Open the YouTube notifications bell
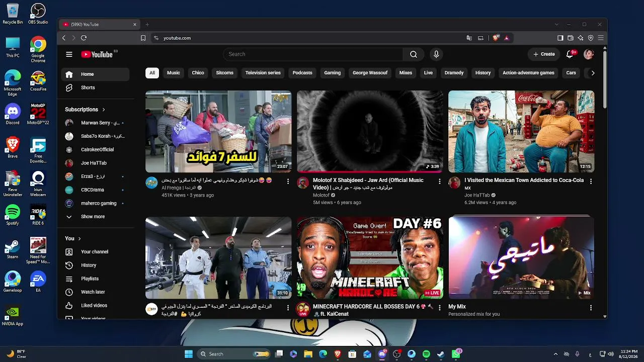 (x=570, y=54)
